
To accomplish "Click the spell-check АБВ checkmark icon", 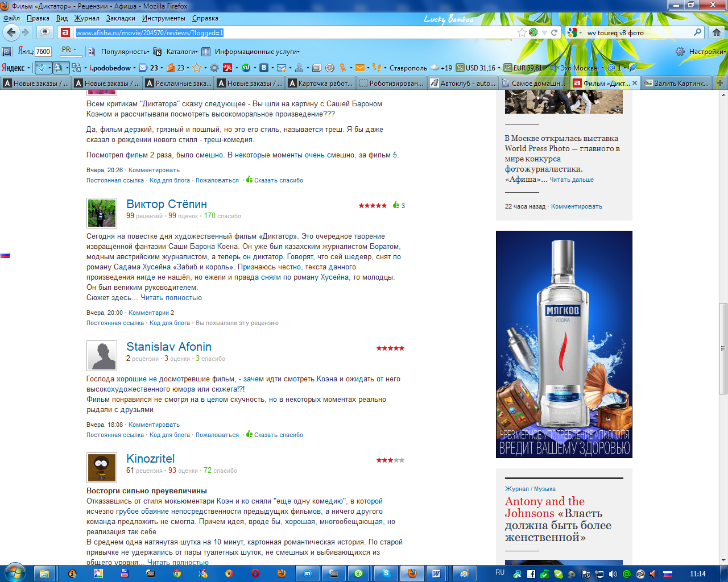I will 42,68.
